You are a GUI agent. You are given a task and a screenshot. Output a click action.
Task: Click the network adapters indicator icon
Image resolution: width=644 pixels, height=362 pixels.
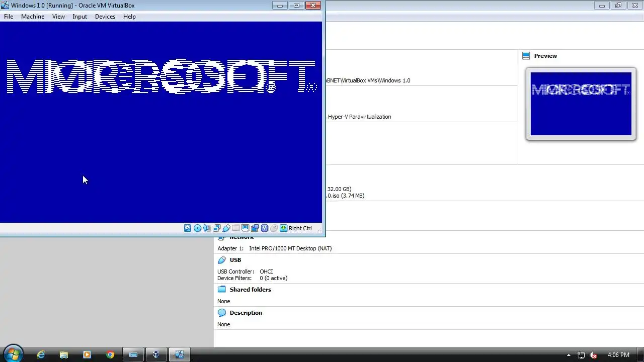(216, 228)
